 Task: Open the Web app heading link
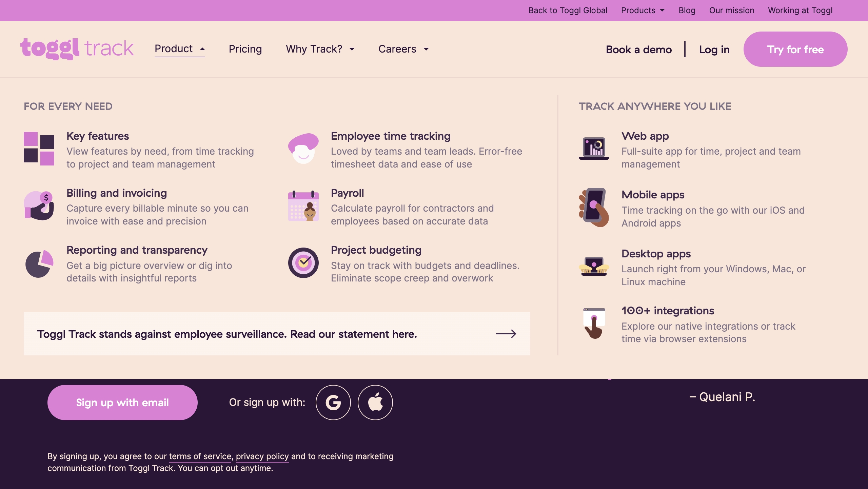pos(645,136)
